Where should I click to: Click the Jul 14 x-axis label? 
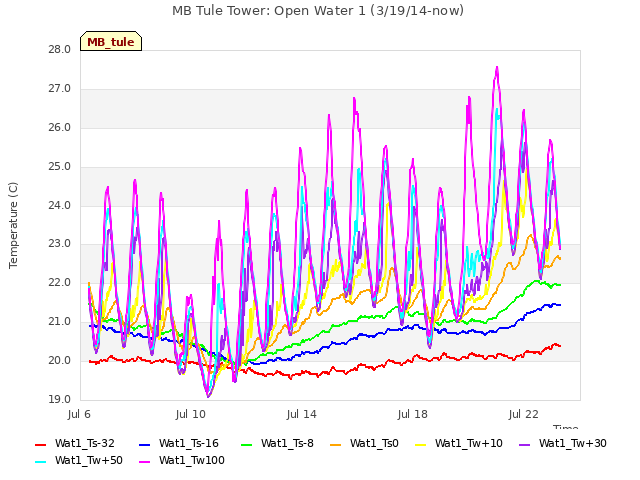[x=301, y=414]
